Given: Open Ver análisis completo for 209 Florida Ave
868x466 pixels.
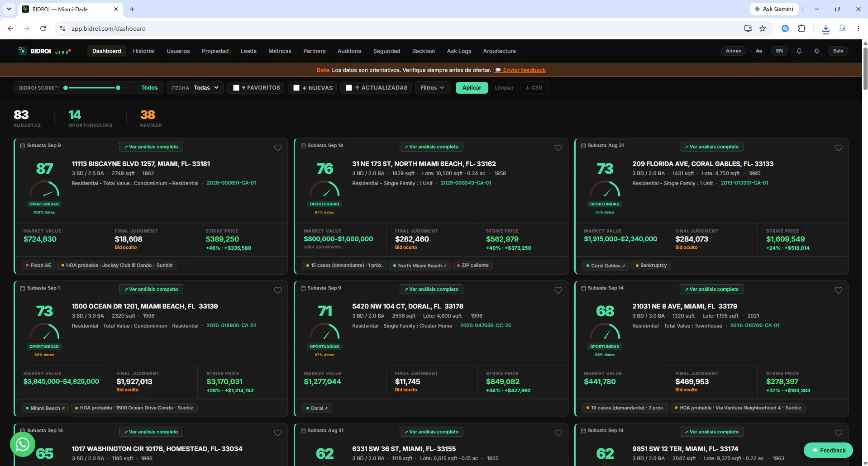Looking at the screenshot, I should tap(712, 147).
